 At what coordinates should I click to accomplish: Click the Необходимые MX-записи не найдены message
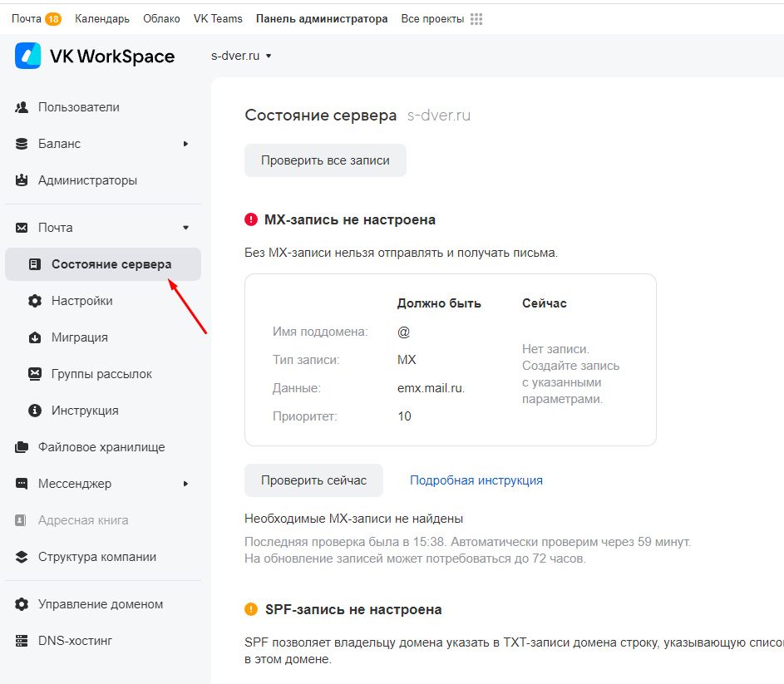(353, 519)
